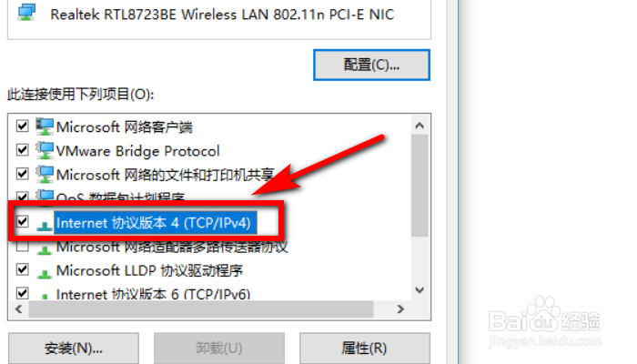This screenshot has width=637, height=364.
Task: Select the Microsoft 网络的文件和打印机共享 icon
Action: [45, 175]
